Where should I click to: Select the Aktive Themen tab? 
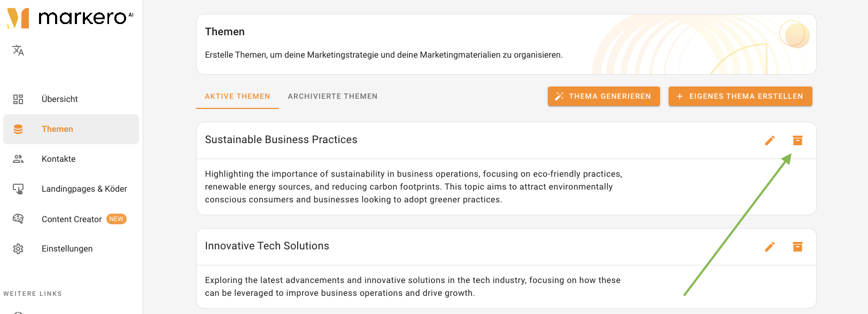point(237,97)
